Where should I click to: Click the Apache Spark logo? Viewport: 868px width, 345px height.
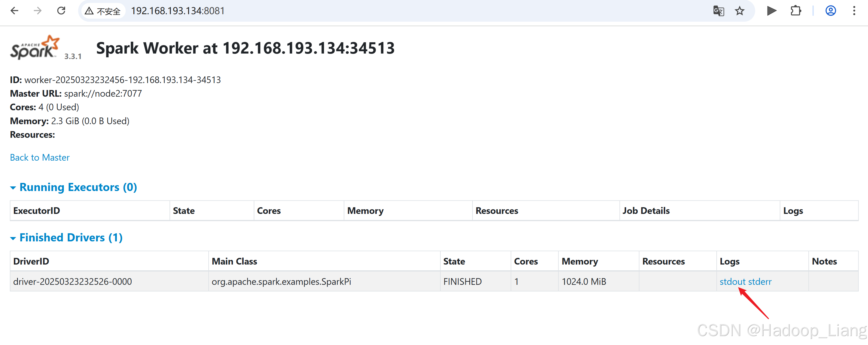(x=35, y=47)
